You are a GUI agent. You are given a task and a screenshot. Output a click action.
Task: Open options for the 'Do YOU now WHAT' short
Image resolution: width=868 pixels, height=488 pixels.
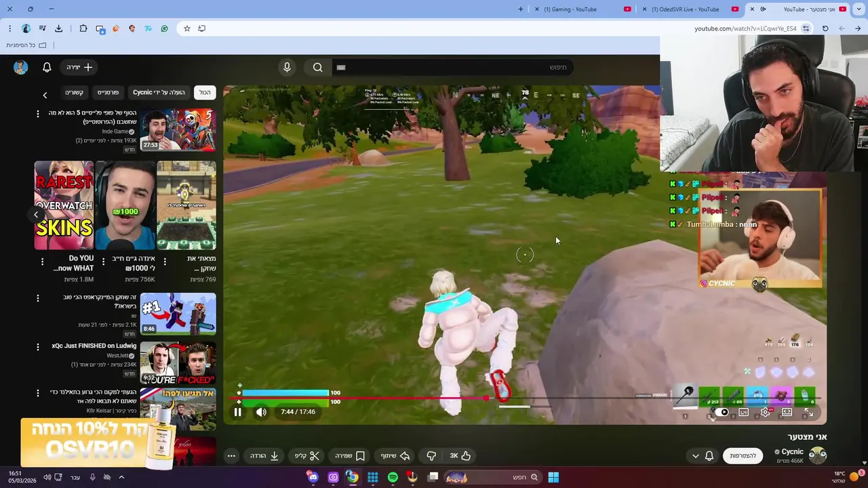click(42, 262)
